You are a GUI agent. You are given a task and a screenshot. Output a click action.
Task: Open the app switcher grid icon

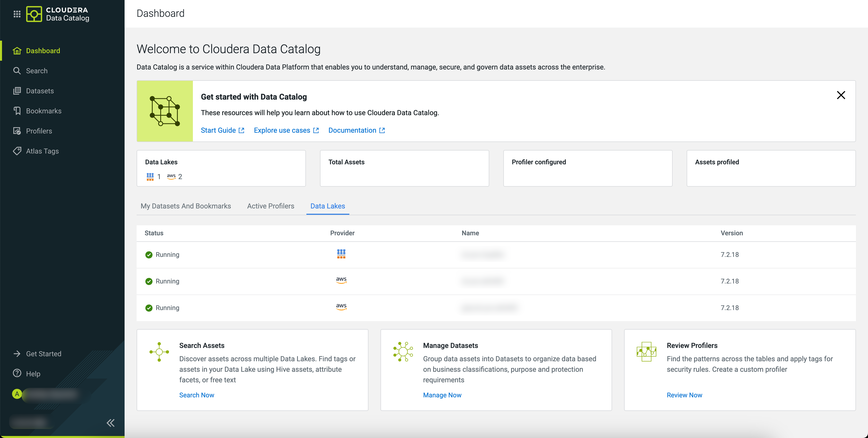17,14
